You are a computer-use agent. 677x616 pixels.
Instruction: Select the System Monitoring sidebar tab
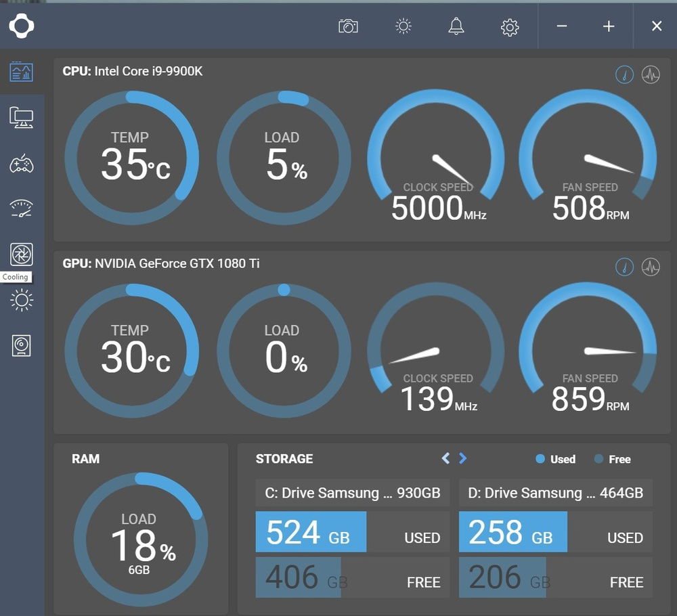(21, 71)
